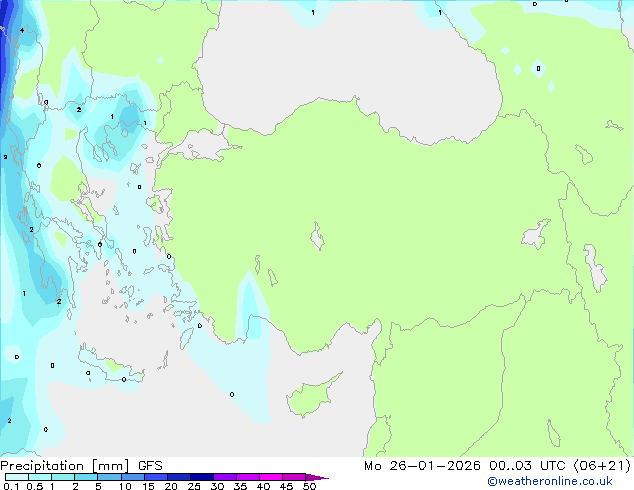This screenshot has height=490, width=634.
Task: Pick the 35–40 mm legend swatch
Action: click(x=247, y=477)
